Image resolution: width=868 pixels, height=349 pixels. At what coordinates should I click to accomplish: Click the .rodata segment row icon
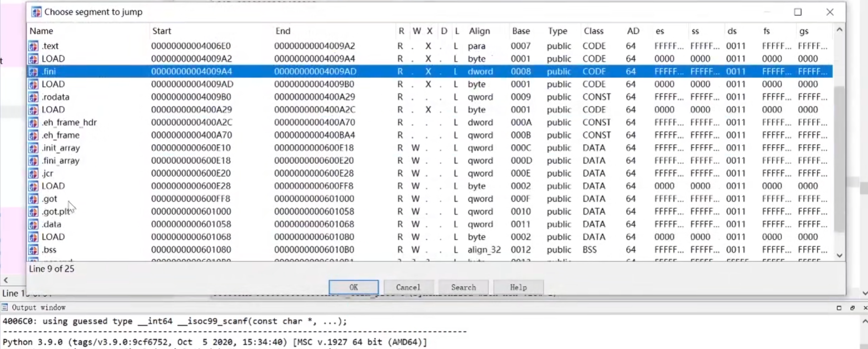click(x=33, y=97)
